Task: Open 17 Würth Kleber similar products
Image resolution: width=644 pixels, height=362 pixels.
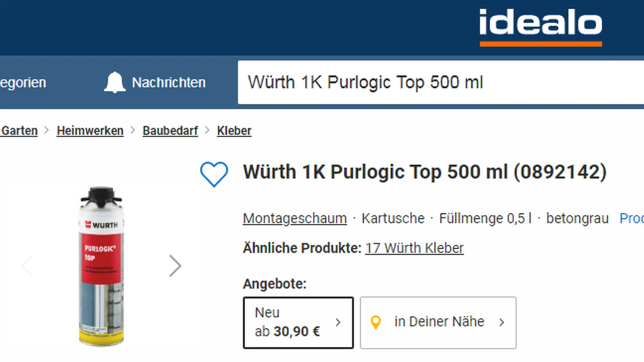Action: coord(415,248)
